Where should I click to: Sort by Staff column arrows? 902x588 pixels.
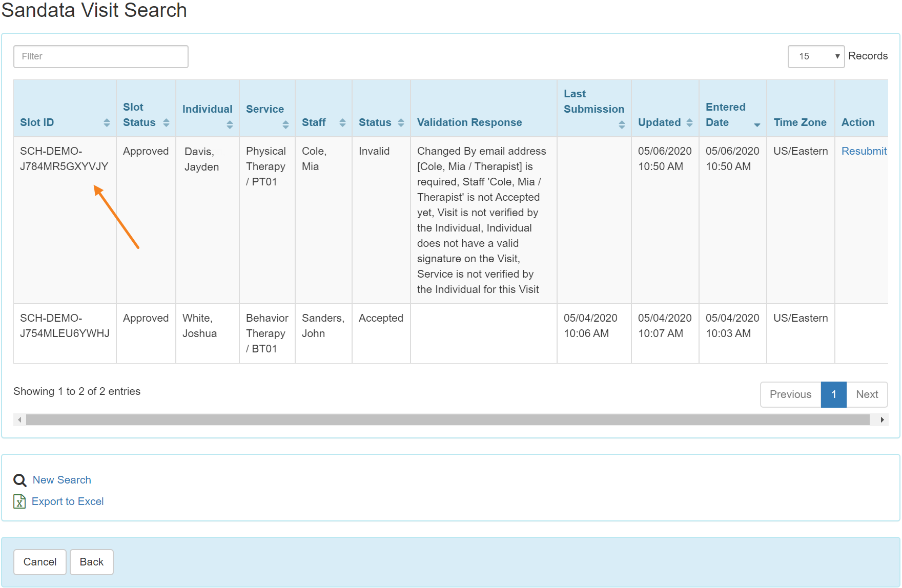tap(342, 122)
